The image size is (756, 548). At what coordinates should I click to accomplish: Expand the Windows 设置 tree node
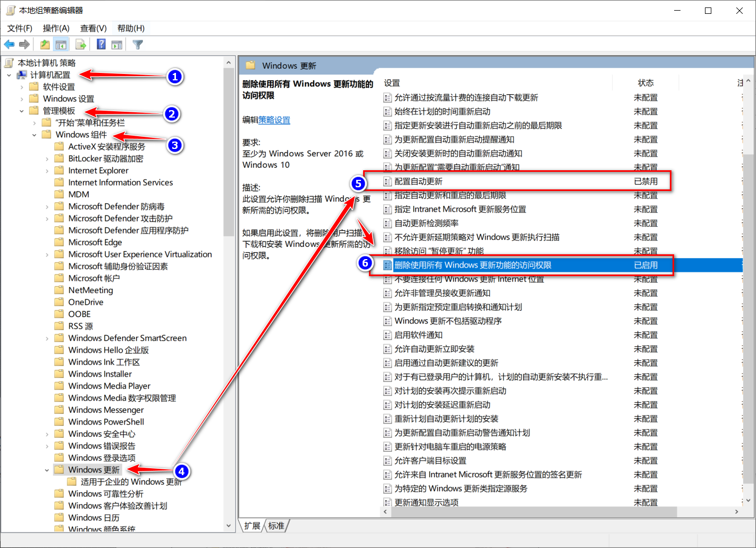coord(22,99)
